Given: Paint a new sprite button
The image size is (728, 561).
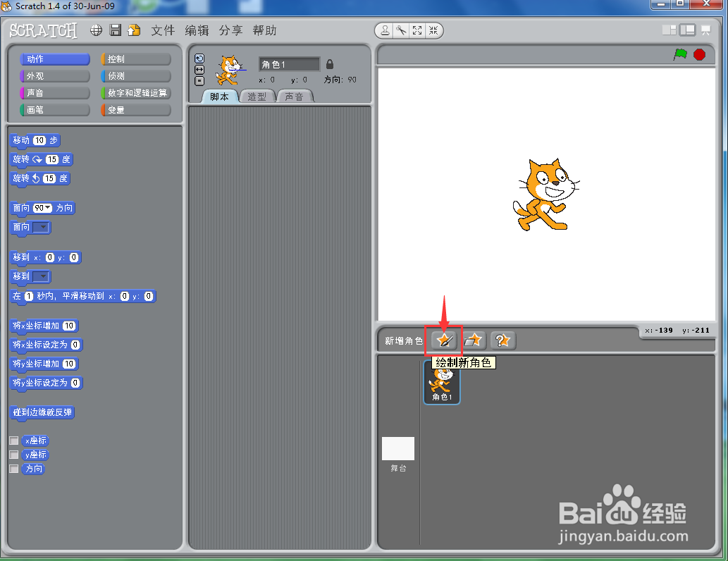Looking at the screenshot, I should point(444,340).
